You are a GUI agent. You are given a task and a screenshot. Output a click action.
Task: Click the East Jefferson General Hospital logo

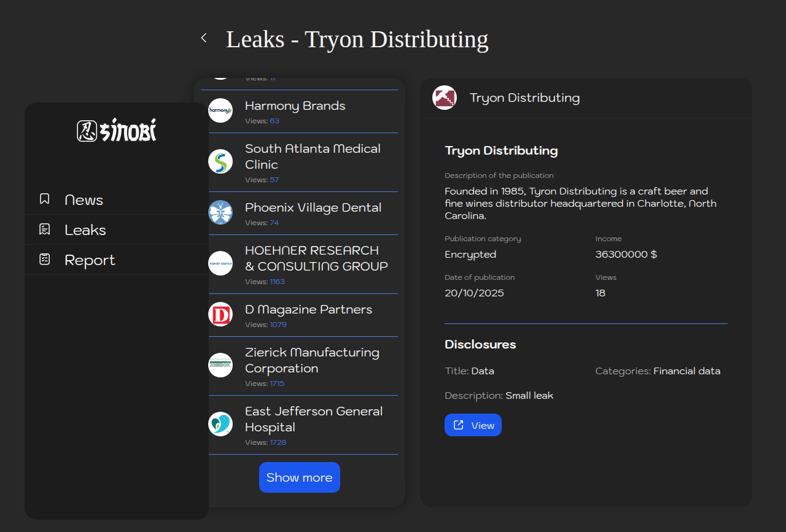tap(220, 424)
